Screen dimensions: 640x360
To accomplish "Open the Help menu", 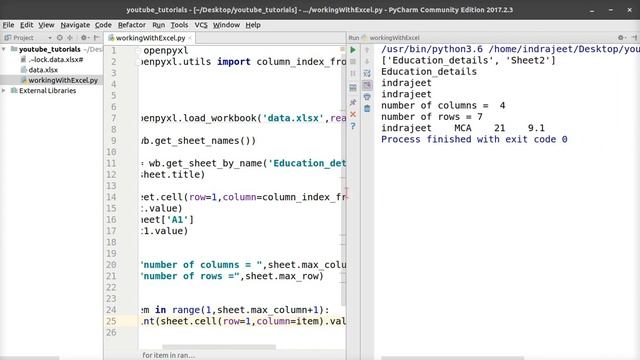I will (253, 25).
